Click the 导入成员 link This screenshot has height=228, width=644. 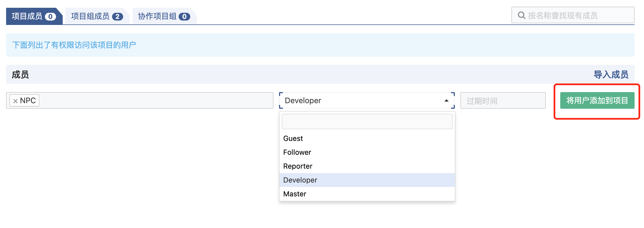click(x=611, y=75)
